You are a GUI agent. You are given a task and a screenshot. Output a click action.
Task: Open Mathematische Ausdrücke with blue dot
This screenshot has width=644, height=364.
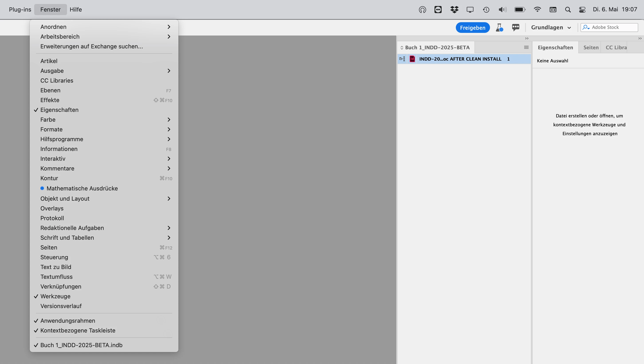tap(82, 188)
